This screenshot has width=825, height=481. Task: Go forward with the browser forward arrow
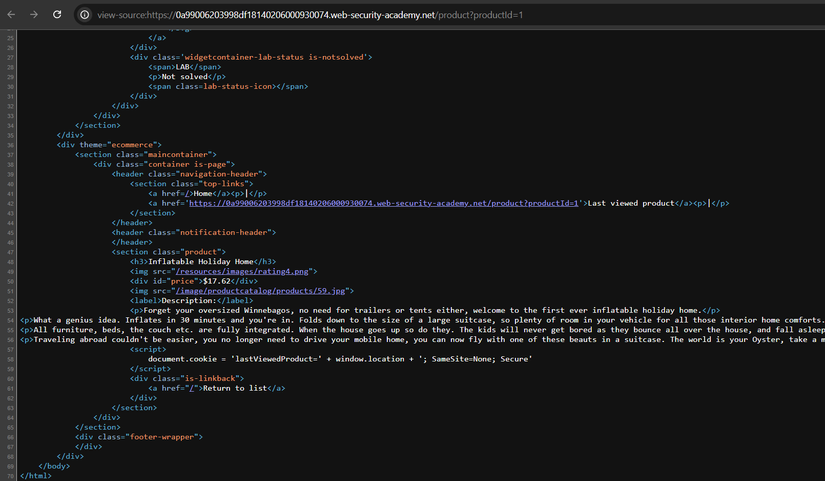point(34,15)
